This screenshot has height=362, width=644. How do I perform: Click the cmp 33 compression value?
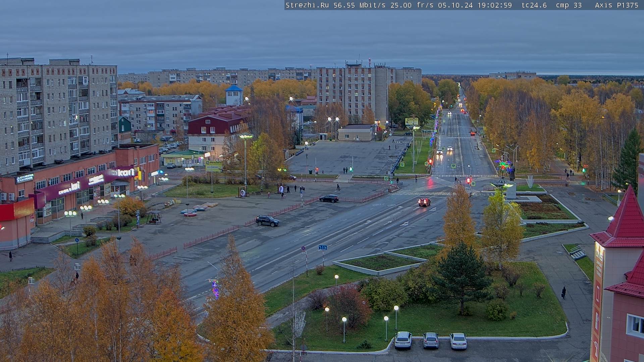tap(569, 5)
